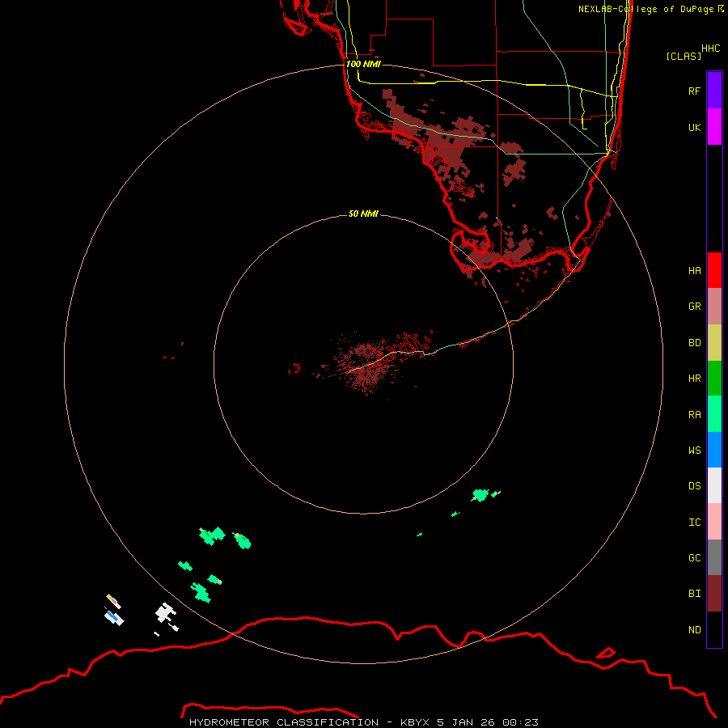The width and height of the screenshot is (728, 728).
Task: Click the HA legend label
Action: point(694,271)
